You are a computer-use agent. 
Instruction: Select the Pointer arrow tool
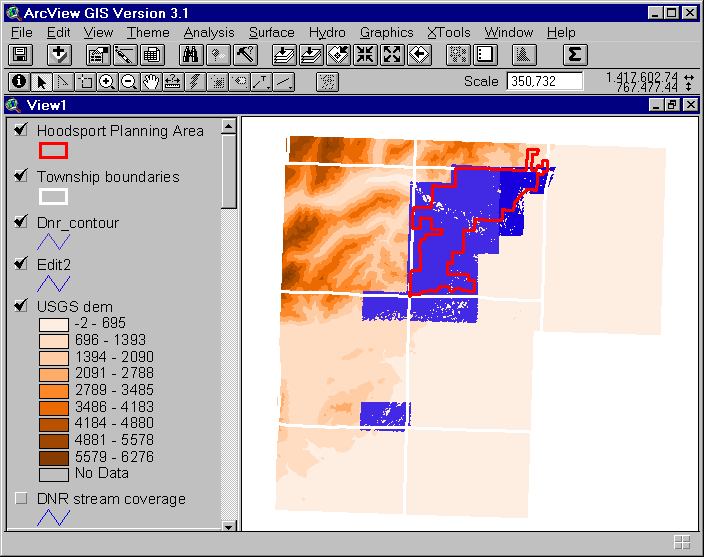coord(41,82)
